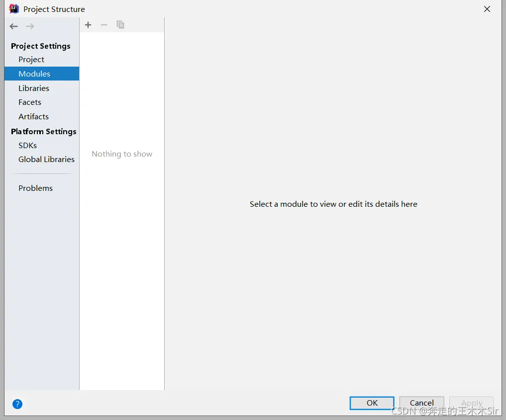Close the Project Structure dialog
The image size is (506, 420).
click(x=487, y=9)
